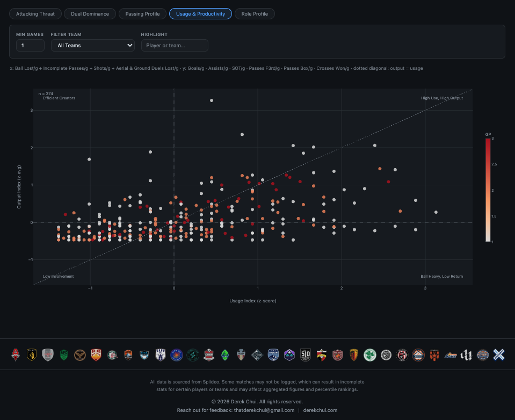Select the green and red round crest
The image size is (515, 420).
112,355
